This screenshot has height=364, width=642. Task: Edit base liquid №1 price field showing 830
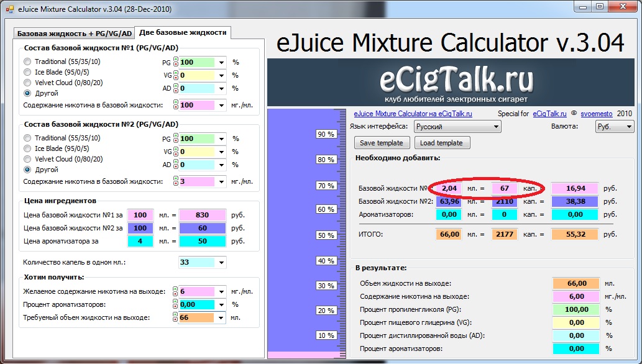[x=202, y=215]
